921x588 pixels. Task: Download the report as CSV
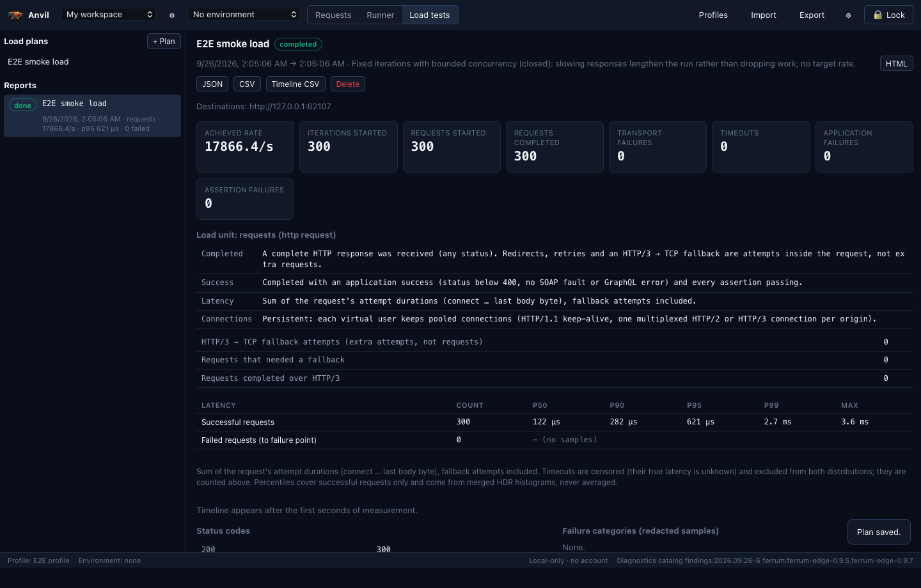tap(247, 84)
